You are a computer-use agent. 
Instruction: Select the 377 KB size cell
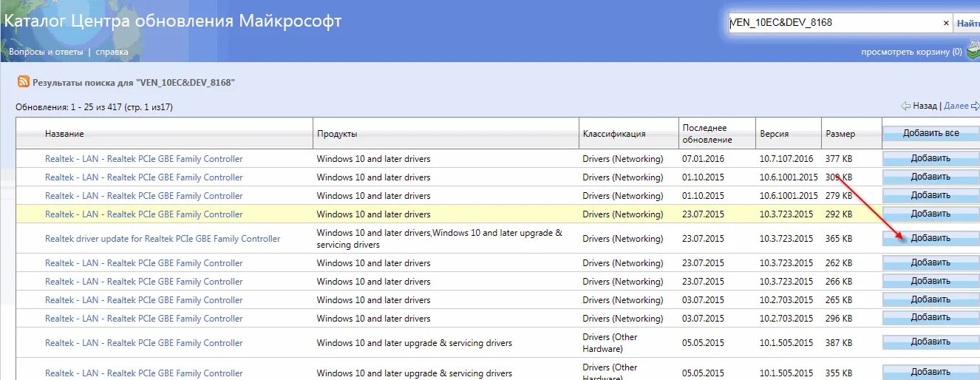tap(839, 159)
